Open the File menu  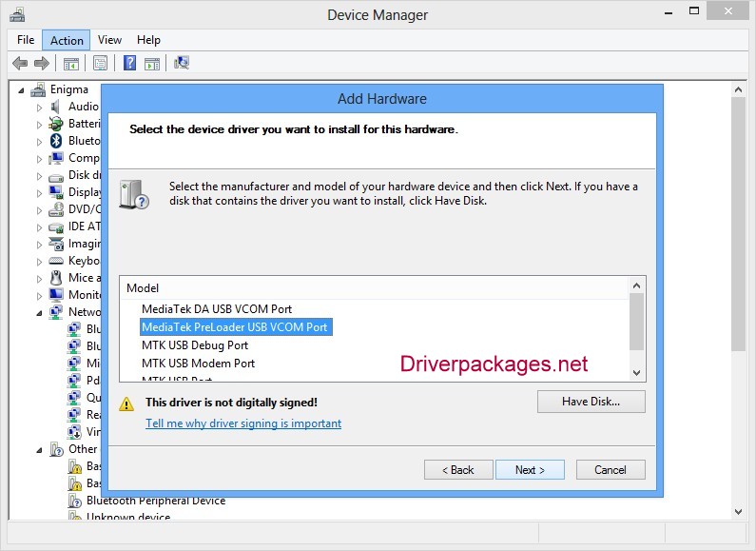click(x=26, y=40)
